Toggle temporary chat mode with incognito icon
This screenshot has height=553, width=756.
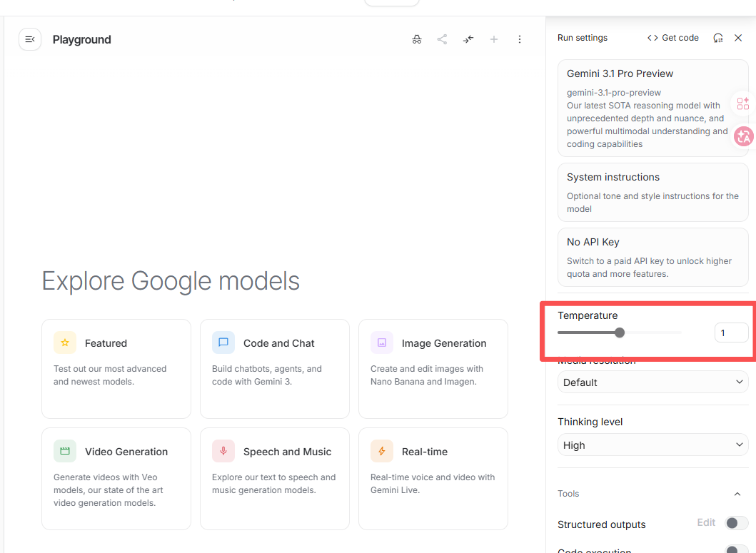pyautogui.click(x=417, y=39)
